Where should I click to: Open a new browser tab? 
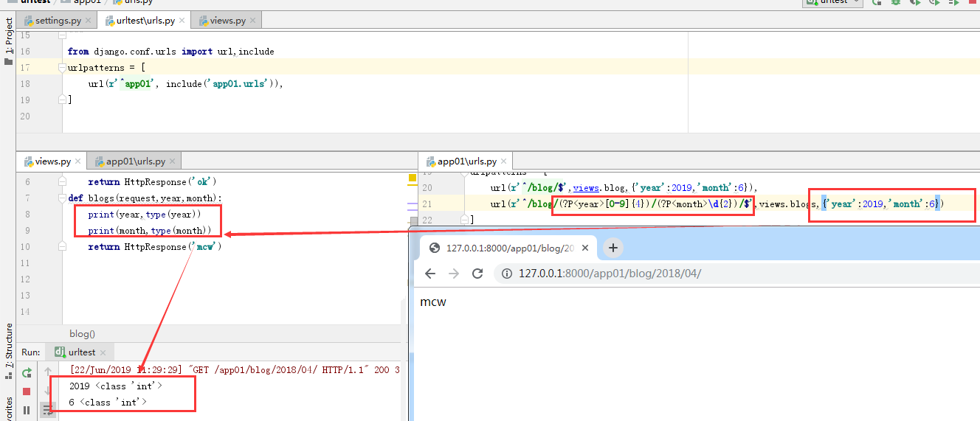pyautogui.click(x=613, y=248)
